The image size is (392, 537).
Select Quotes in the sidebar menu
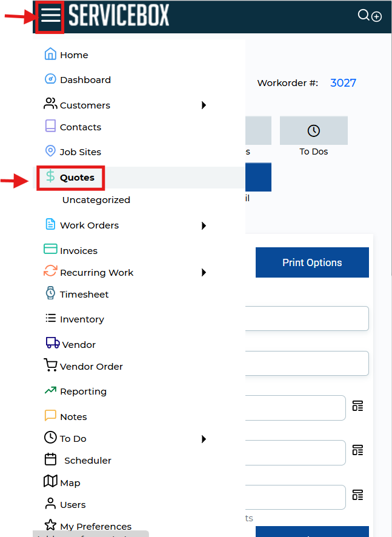point(76,178)
